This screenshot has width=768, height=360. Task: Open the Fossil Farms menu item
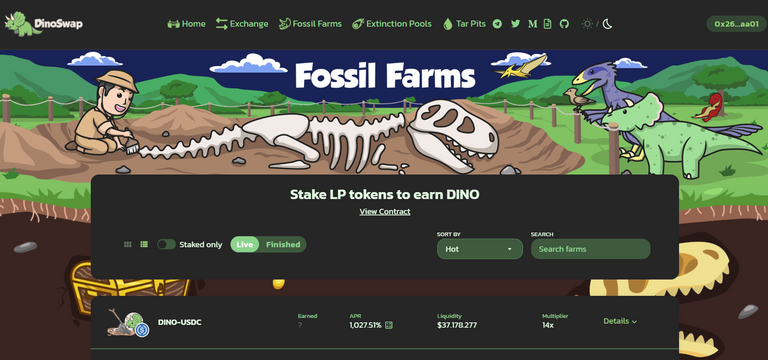coord(311,24)
